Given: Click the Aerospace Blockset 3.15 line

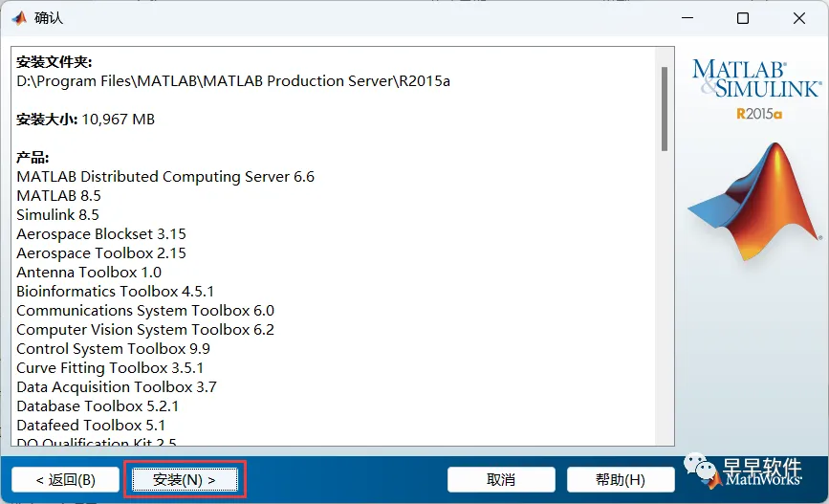Looking at the screenshot, I should point(101,233).
